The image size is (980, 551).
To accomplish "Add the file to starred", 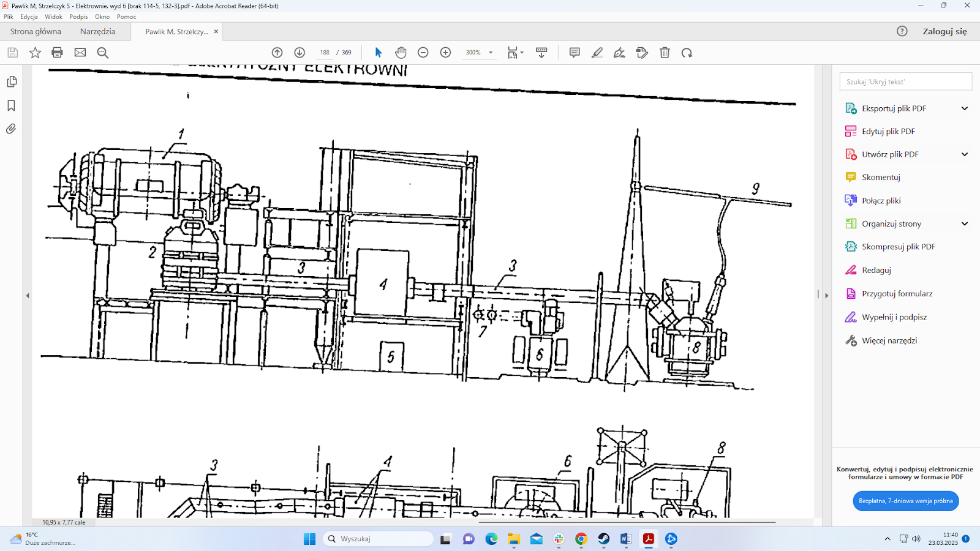I will click(35, 53).
